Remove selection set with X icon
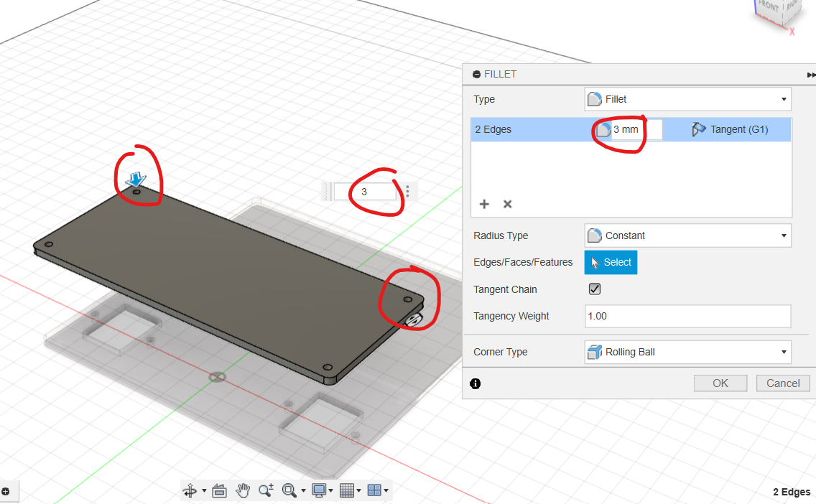 (507, 204)
